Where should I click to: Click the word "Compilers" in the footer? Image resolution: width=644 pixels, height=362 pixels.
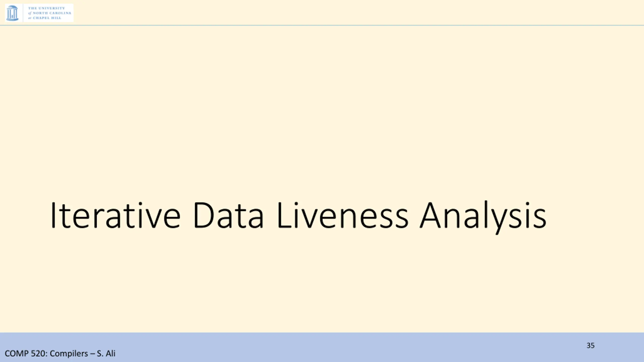[x=69, y=354]
